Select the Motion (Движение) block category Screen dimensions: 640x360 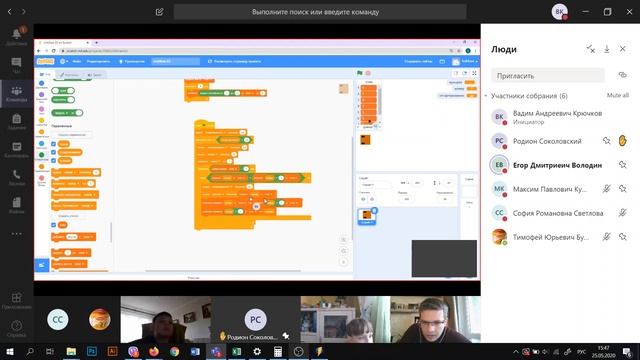[x=41, y=84]
